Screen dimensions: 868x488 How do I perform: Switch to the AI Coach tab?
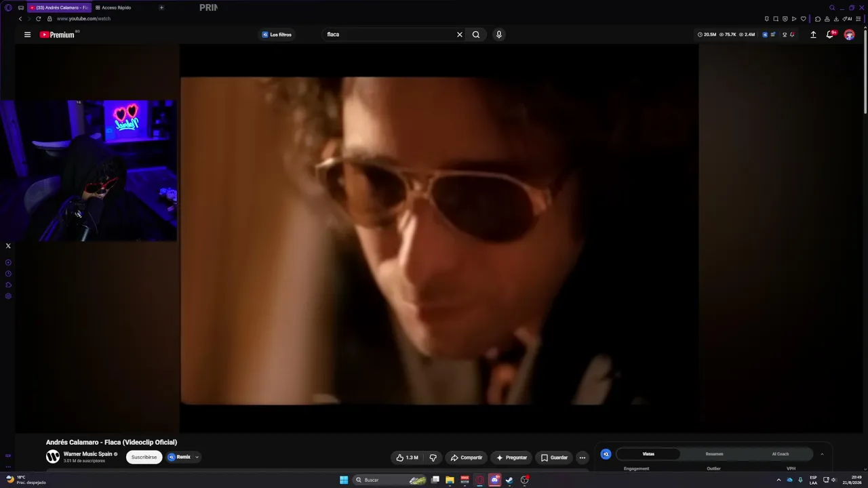(780, 454)
